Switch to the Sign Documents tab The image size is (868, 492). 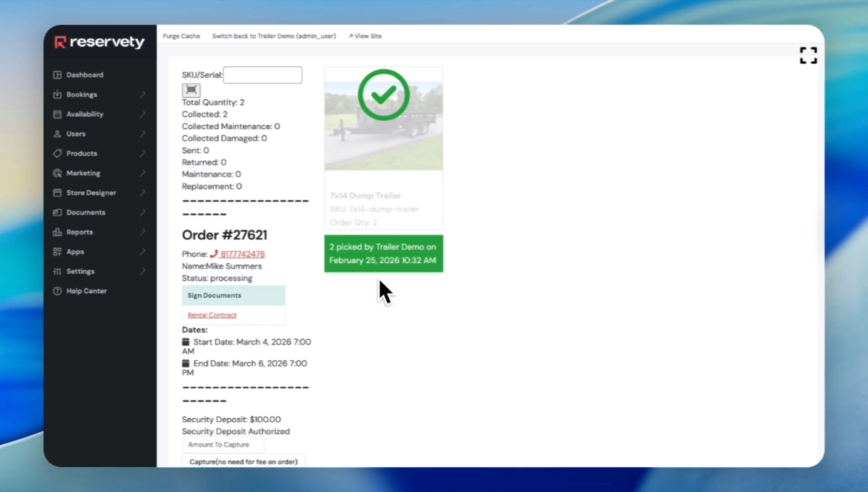(x=214, y=295)
